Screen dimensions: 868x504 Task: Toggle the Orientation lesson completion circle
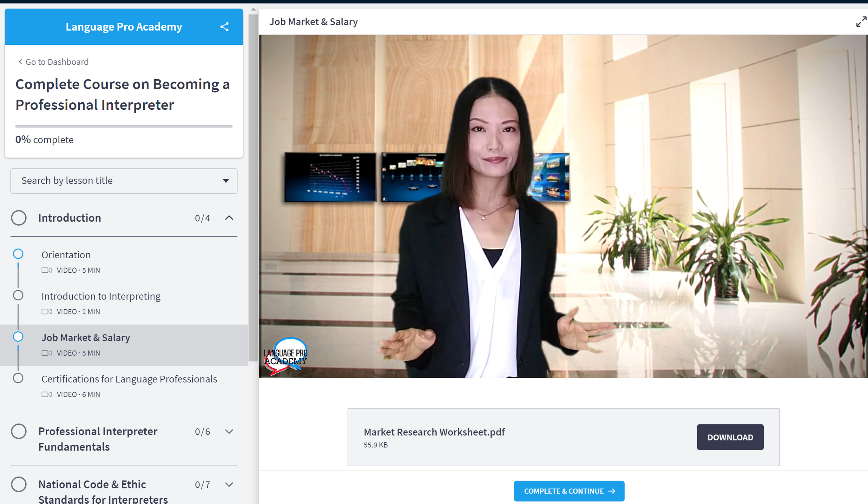point(18,254)
